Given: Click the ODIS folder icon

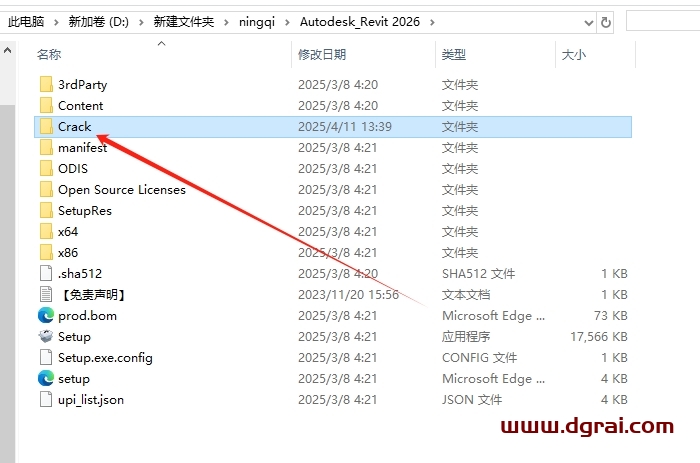Looking at the screenshot, I should coord(46,168).
